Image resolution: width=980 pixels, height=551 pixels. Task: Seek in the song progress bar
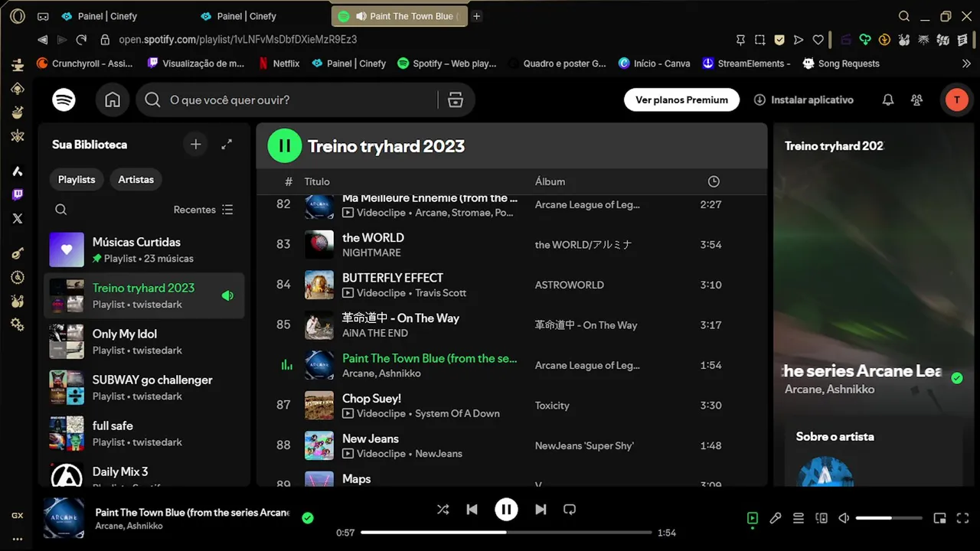point(506,533)
